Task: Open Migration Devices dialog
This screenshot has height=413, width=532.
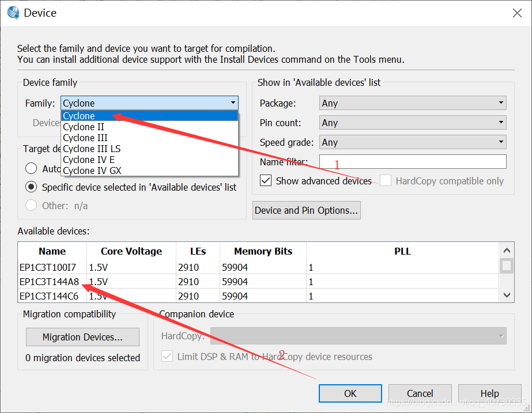Action: click(82, 337)
